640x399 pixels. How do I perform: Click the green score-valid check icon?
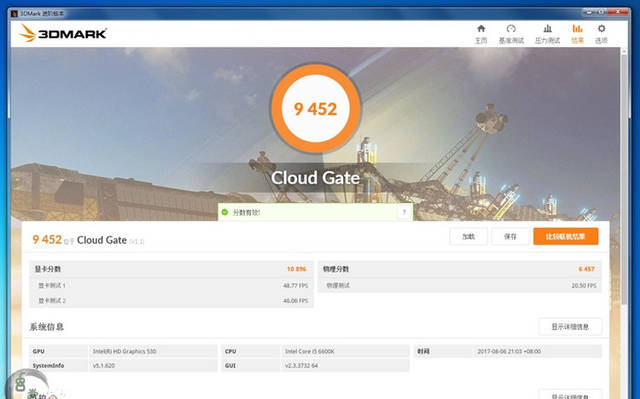pos(224,212)
